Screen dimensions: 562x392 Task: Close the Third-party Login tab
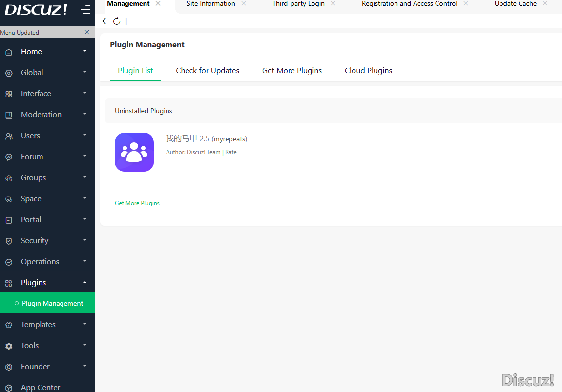(x=333, y=4)
